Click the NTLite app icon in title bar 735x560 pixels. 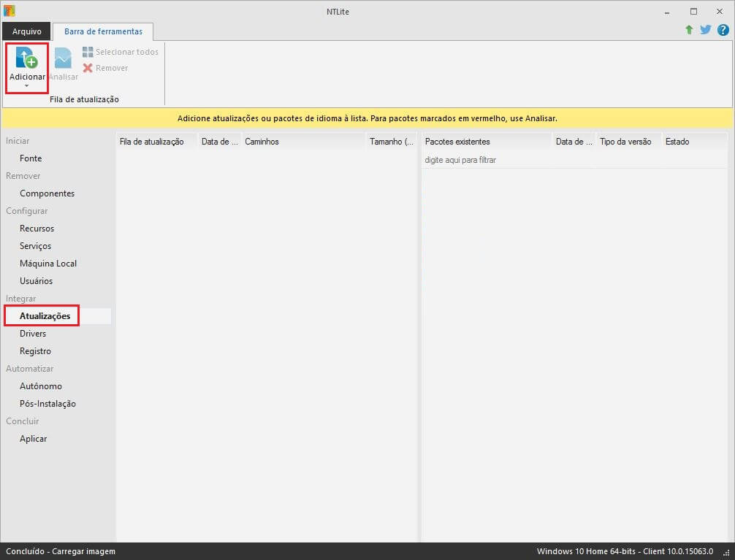coord(9,10)
